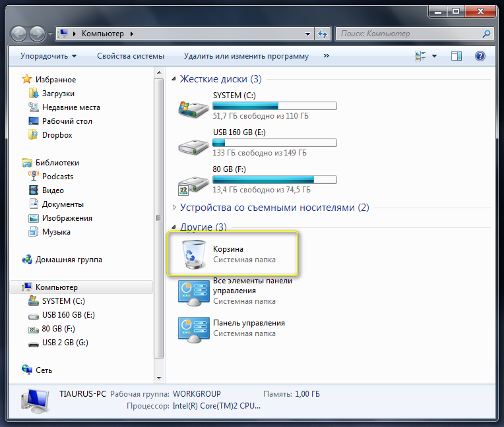The height and width of the screenshot is (427, 504).
Task: Click the Музыка library icon
Action: pos(34,231)
